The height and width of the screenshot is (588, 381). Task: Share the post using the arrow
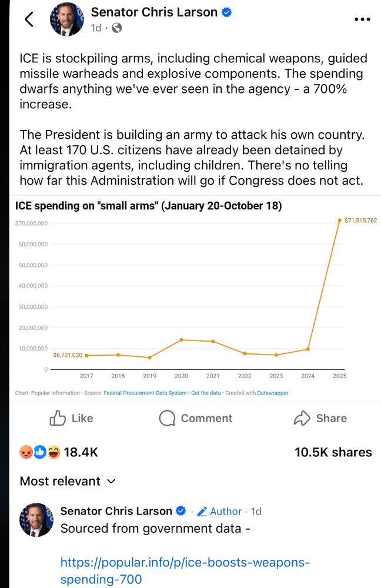(320, 418)
